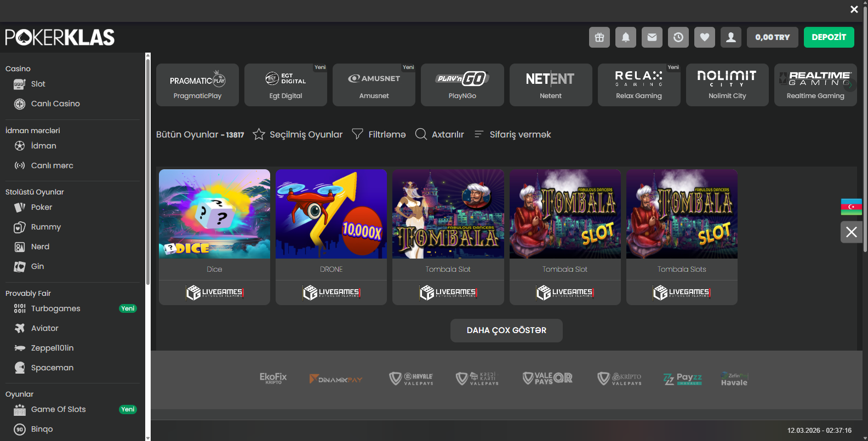The width and height of the screenshot is (868, 441).
Task: Open the Sifariş vermək sort option
Action: (512, 134)
